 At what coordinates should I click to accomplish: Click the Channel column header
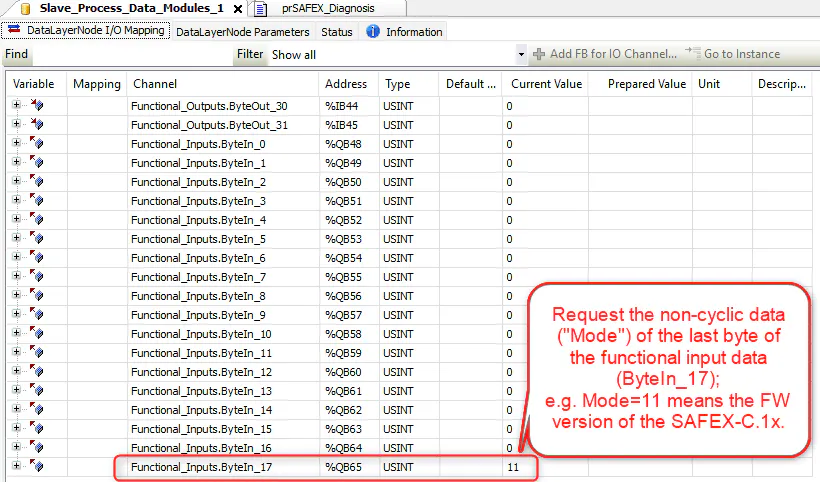tap(155, 84)
